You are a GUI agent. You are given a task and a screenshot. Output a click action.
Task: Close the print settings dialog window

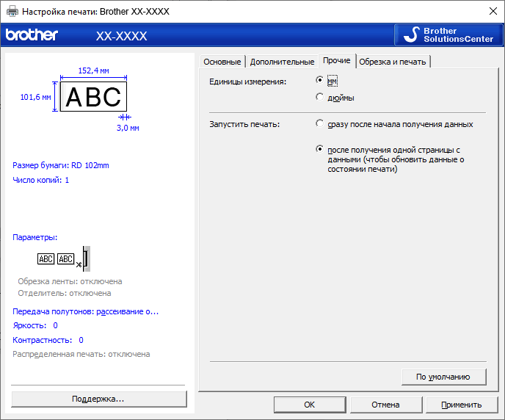[491, 12]
